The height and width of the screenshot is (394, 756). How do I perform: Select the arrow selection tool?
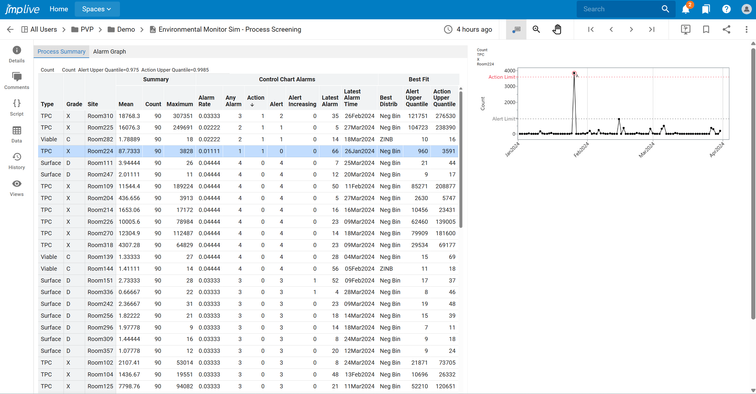point(516,29)
